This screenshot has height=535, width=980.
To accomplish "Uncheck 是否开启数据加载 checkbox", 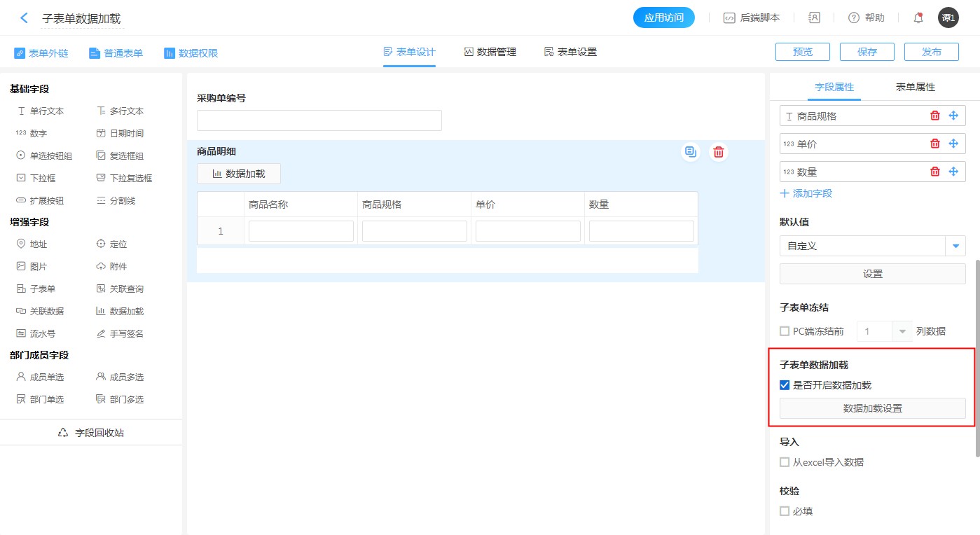I will tap(785, 385).
